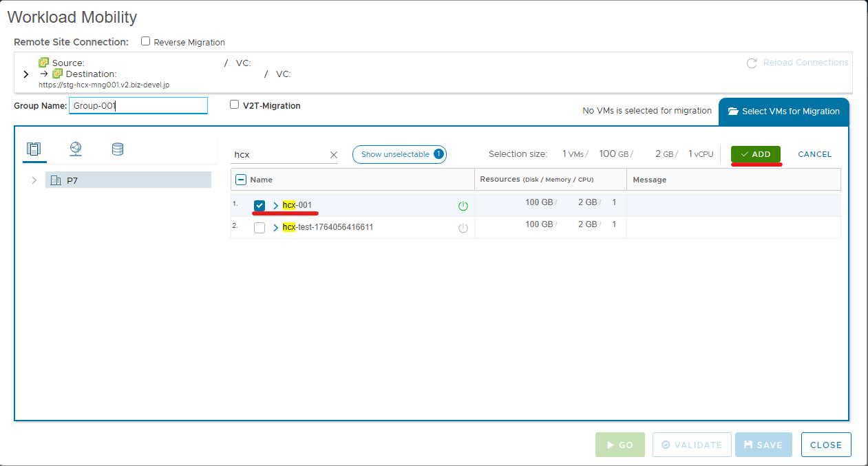This screenshot has height=466, width=868.
Task: Select the P7 datacenter in the tree
Action: [128, 180]
